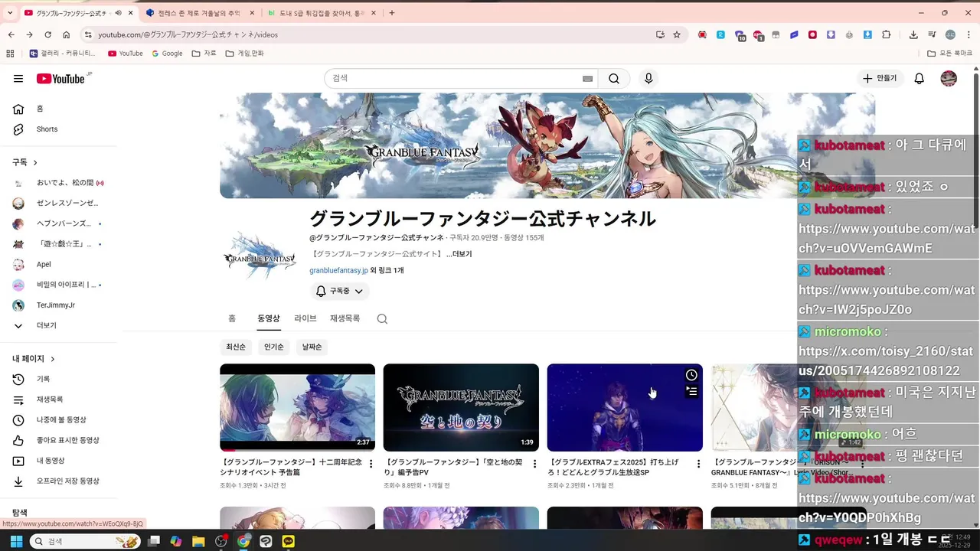Viewport: 980px width, 551px height.
Task: Open the 十二周年記念シナリオイベント video title
Action: coord(291,468)
